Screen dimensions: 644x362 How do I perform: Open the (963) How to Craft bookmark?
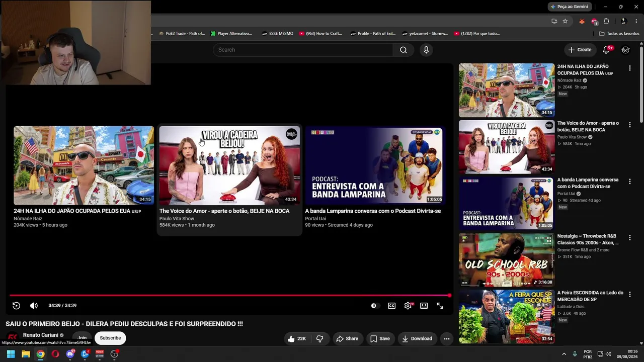(320, 34)
